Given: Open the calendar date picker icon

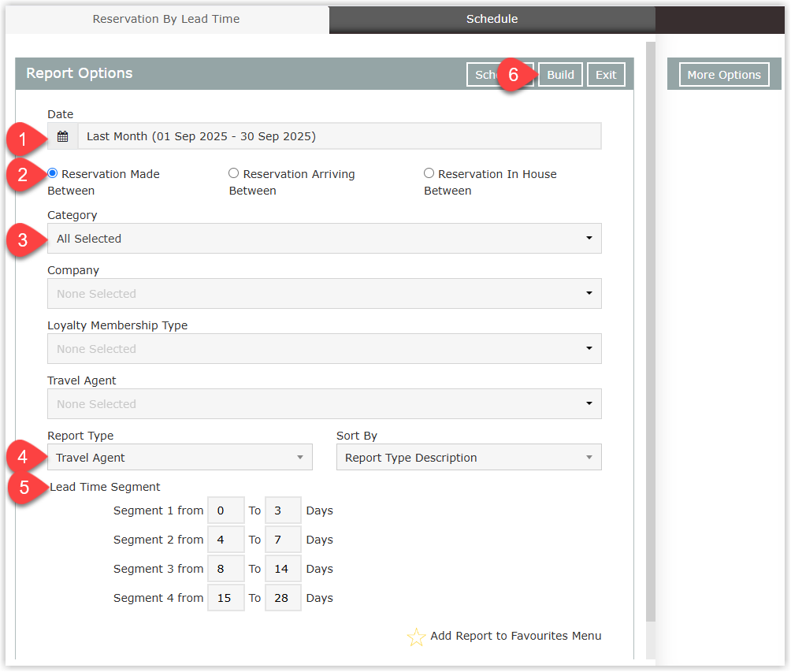Looking at the screenshot, I should (x=62, y=136).
